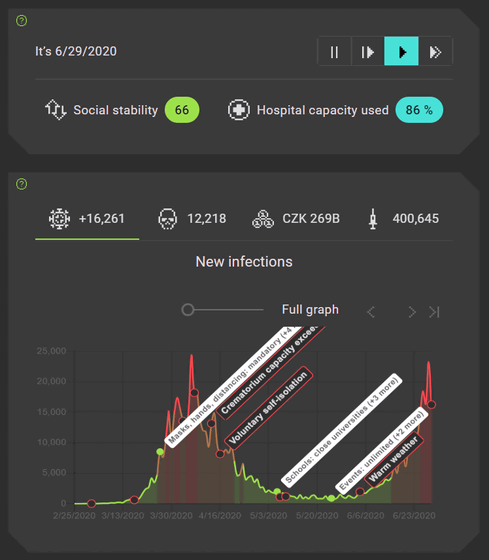Click the Full graph label
This screenshot has width=489, height=560.
click(x=310, y=310)
